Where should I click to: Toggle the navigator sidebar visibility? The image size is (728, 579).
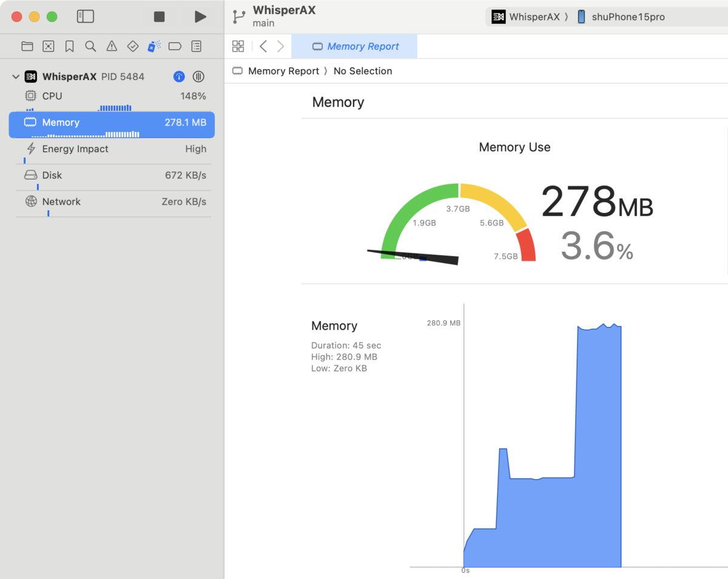(86, 16)
